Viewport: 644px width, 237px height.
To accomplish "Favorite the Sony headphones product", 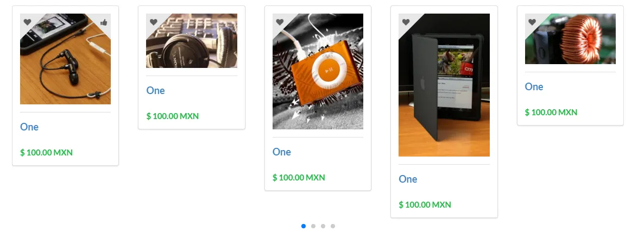I will pos(153,22).
